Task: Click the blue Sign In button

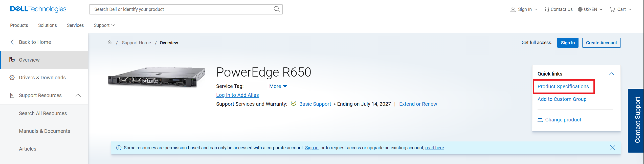Action: (x=568, y=43)
